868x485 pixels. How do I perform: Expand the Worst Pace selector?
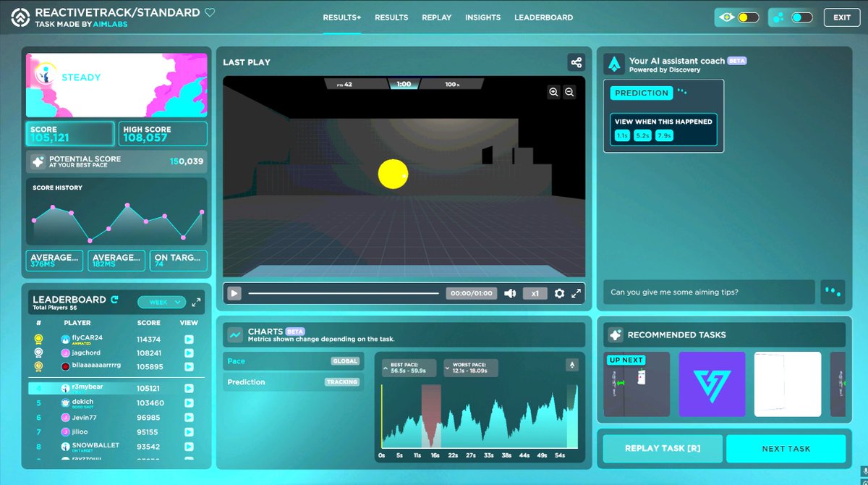(x=472, y=368)
